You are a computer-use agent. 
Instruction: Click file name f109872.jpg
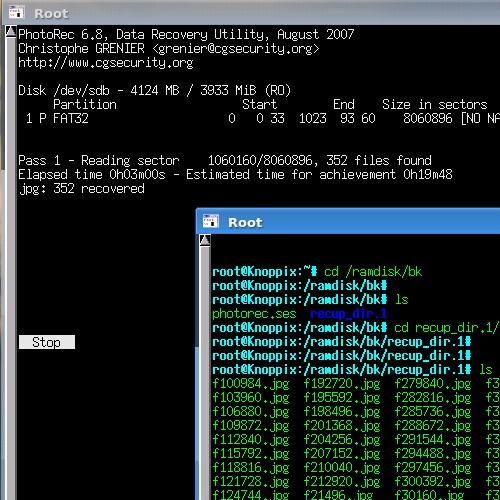pos(251,426)
